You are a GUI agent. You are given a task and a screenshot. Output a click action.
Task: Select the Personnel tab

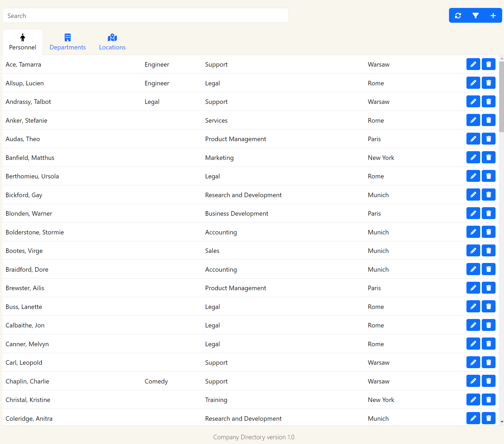22,42
